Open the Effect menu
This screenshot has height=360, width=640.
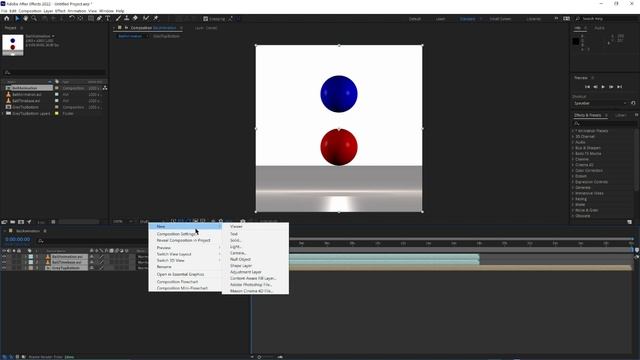point(60,11)
